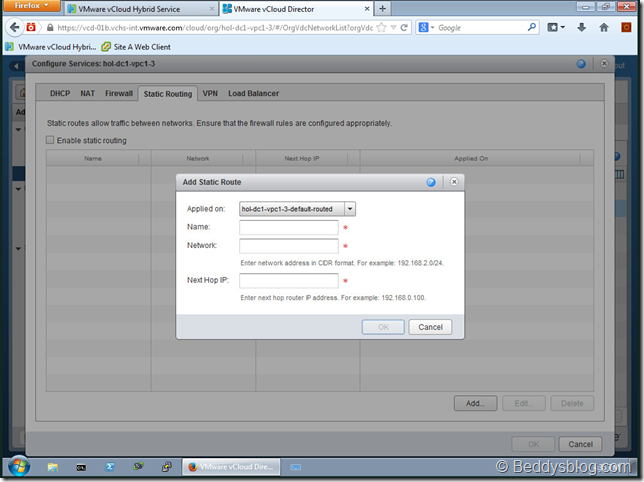Open the Firewall tab

click(119, 93)
